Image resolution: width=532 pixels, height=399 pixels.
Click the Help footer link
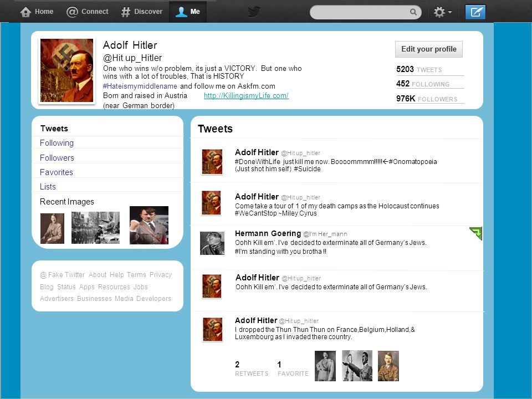(117, 275)
